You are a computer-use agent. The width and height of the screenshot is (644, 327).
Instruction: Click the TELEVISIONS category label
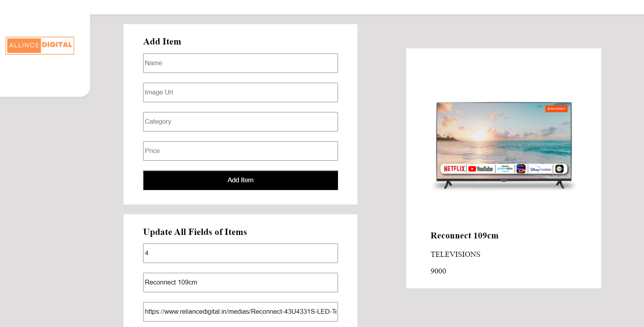pos(455,254)
